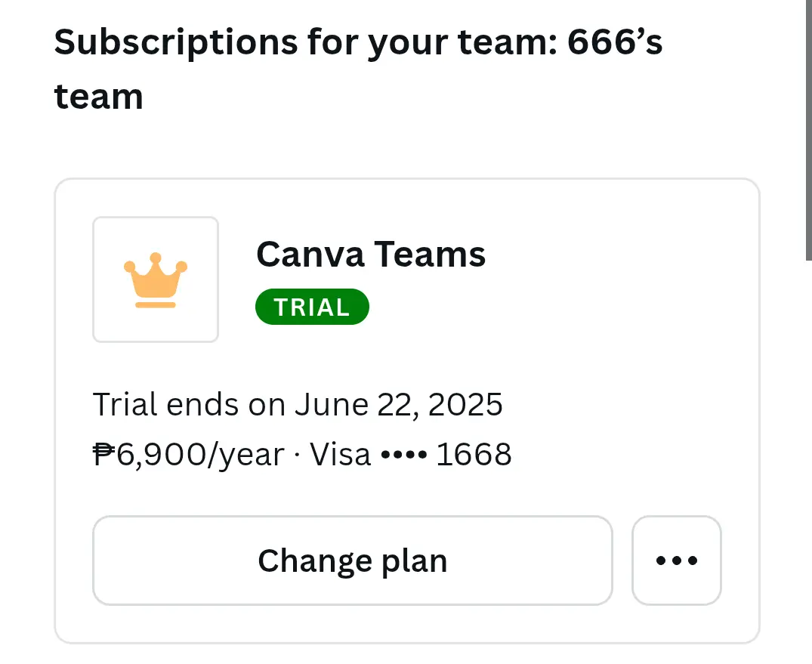Select the word Visa in payment details
This screenshot has height=664, width=812.
tap(340, 455)
